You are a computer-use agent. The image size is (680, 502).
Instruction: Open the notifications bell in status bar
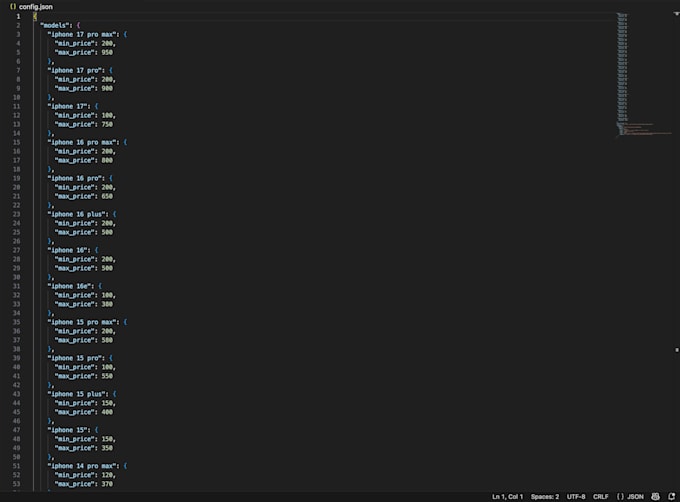point(672,496)
